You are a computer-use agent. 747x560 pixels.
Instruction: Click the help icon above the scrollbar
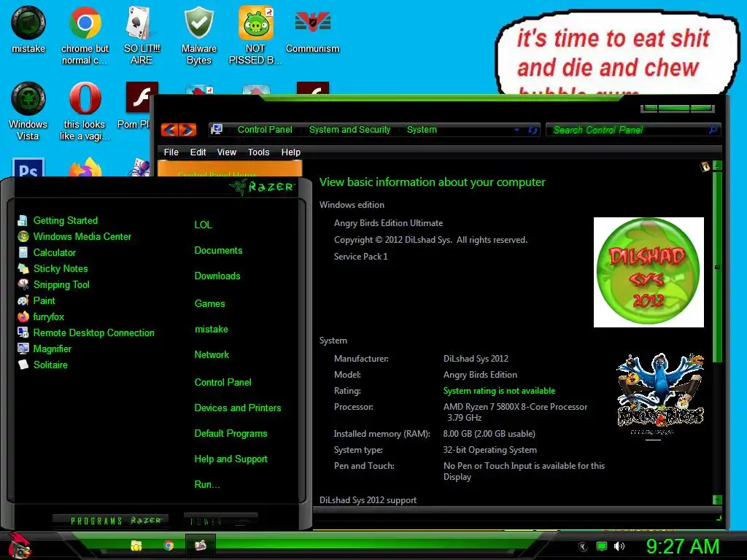point(705,166)
